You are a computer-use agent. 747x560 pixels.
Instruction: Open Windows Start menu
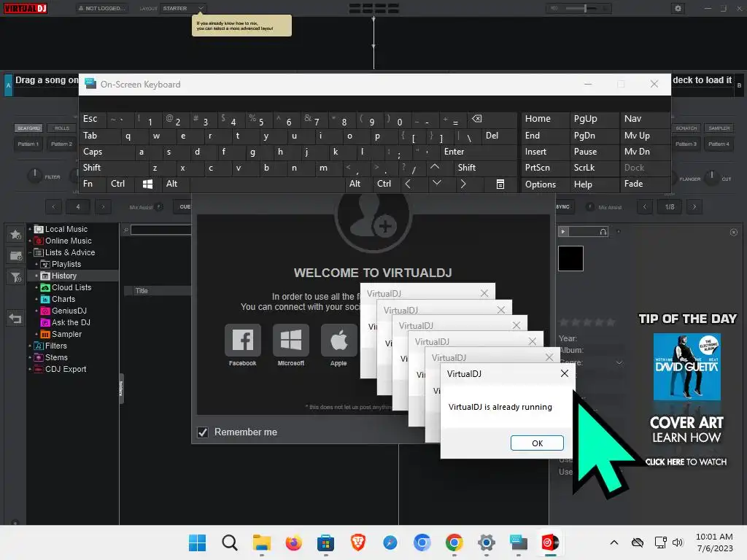(x=197, y=542)
